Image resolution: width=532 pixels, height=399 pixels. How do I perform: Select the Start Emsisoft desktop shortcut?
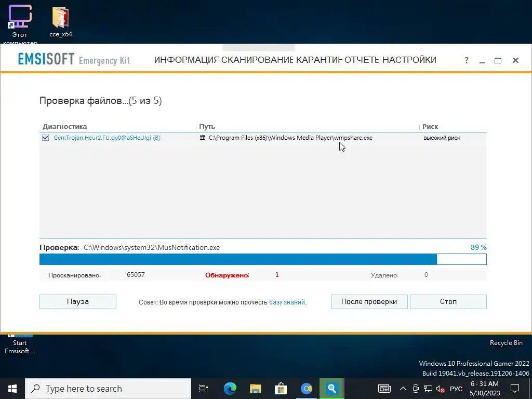(x=20, y=345)
